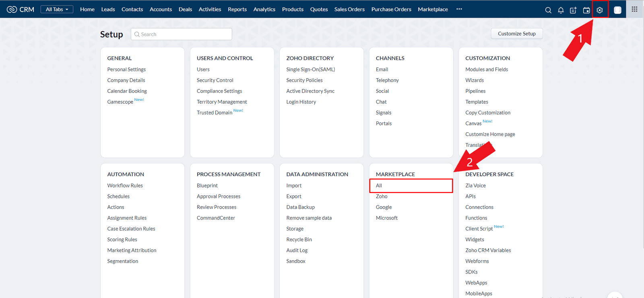Image resolution: width=644 pixels, height=298 pixels.
Task: Open Scoring Rules
Action: (122, 240)
